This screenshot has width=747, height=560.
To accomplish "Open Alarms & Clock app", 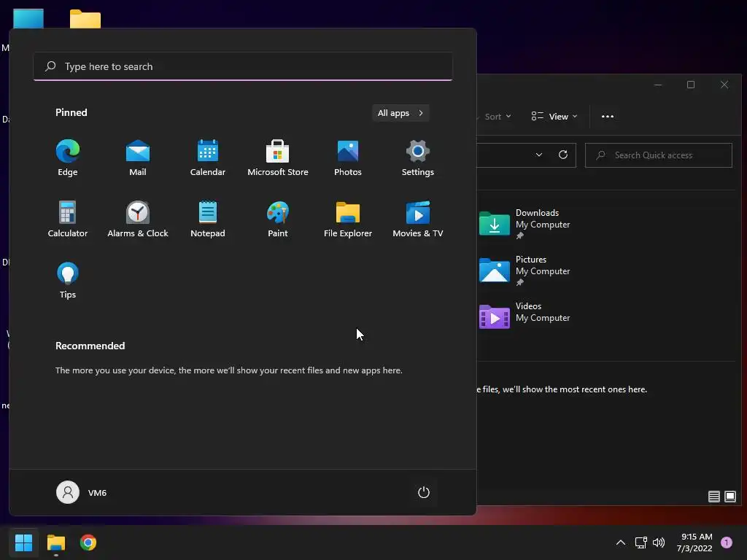I will (x=138, y=219).
